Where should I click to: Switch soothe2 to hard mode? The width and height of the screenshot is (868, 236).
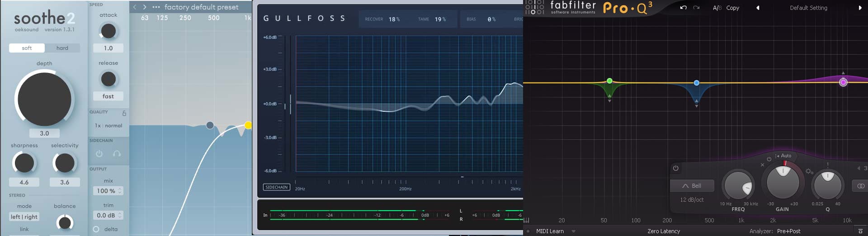62,48
